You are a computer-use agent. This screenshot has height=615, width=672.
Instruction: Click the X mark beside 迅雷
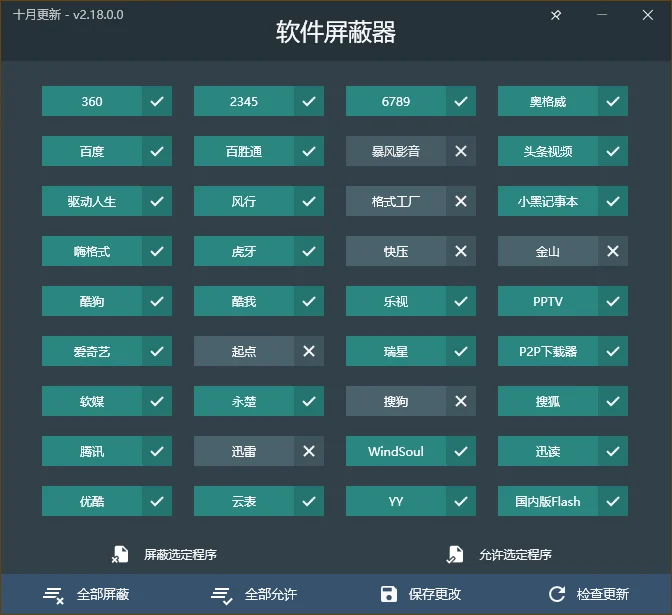(309, 451)
